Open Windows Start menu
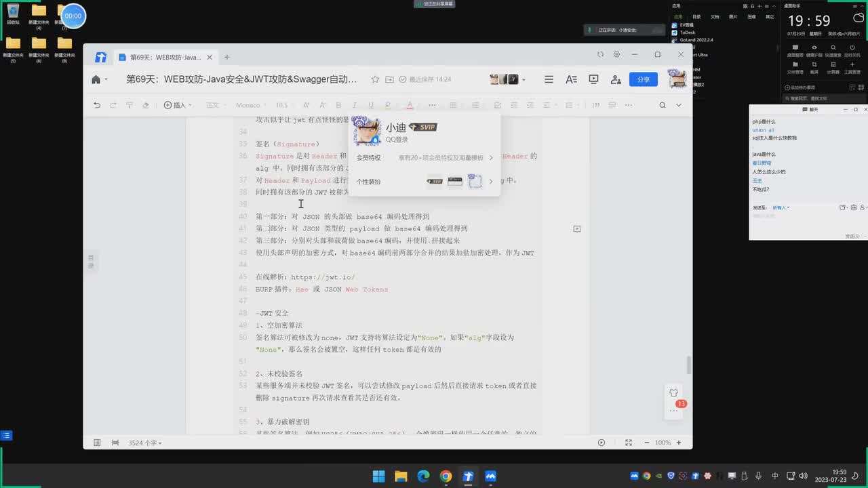 (x=378, y=476)
